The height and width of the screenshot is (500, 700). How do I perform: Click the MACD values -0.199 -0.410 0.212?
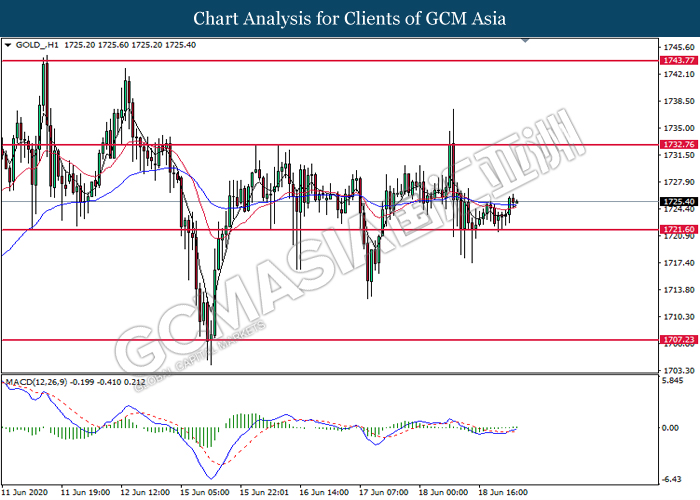pos(108,382)
